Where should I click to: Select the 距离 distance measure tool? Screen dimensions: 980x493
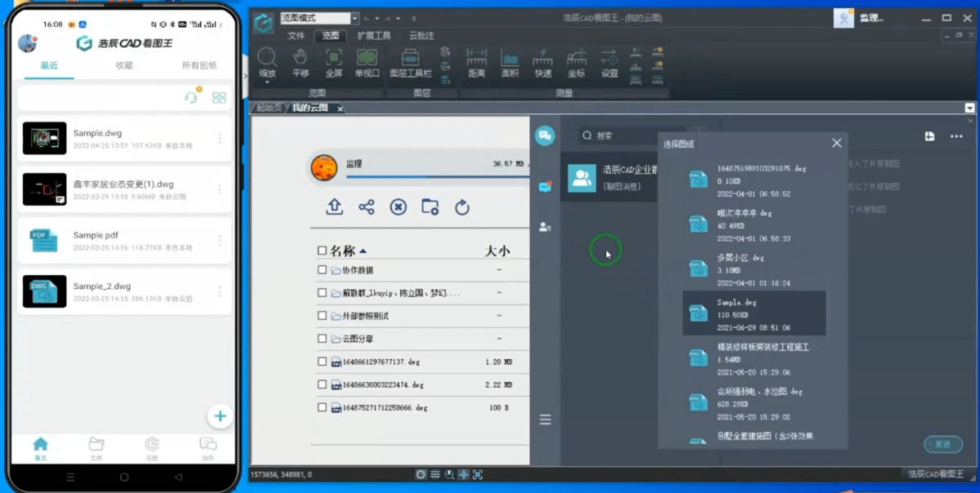pos(477,63)
